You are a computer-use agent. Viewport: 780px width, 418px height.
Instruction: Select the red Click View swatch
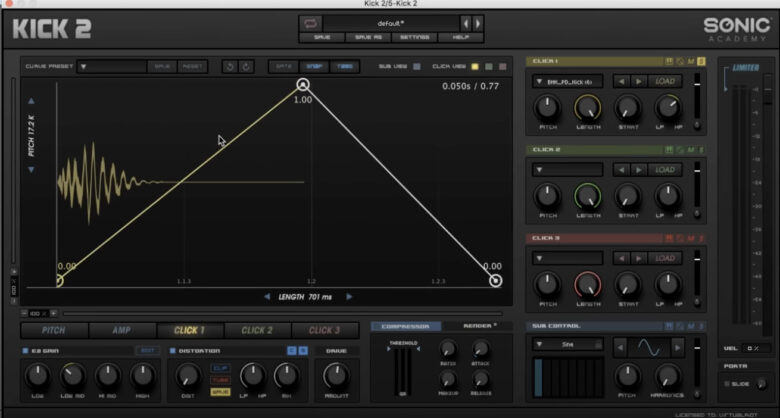502,66
